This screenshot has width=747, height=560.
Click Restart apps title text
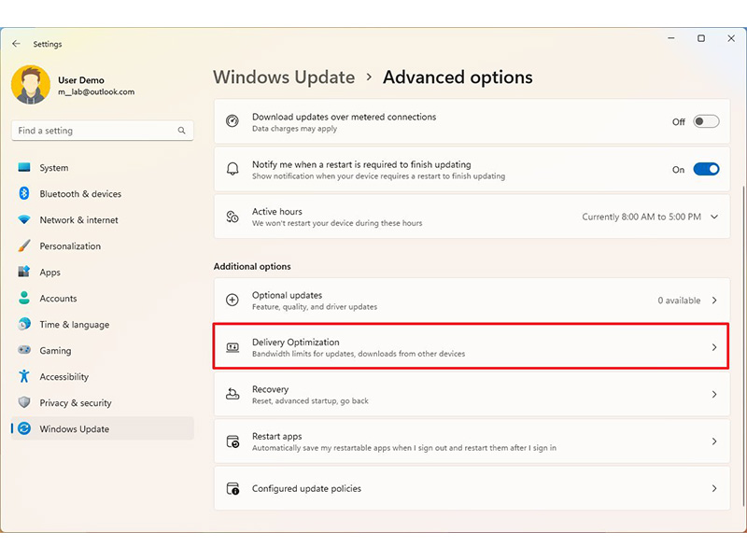coord(276,436)
